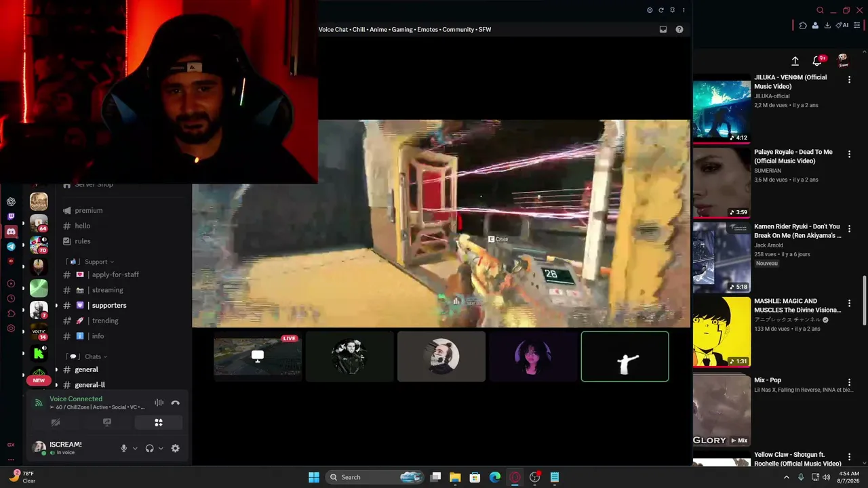Watch the LIVE stream tile
Screen dimensions: 868x488
[258, 357]
